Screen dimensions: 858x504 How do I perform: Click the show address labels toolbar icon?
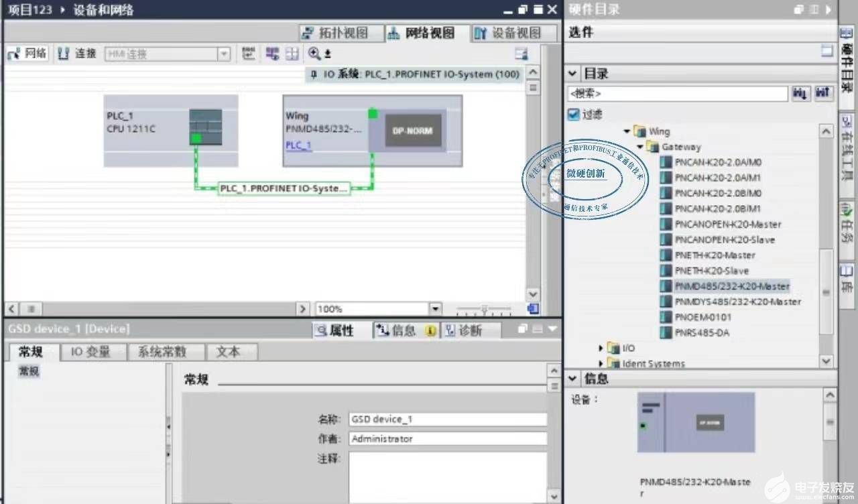coord(272,54)
